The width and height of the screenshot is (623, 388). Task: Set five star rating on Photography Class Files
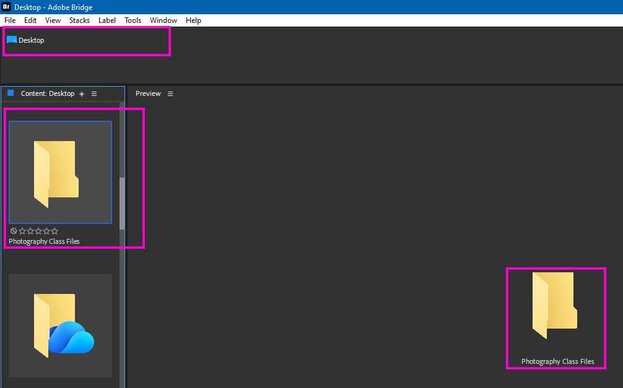point(55,231)
